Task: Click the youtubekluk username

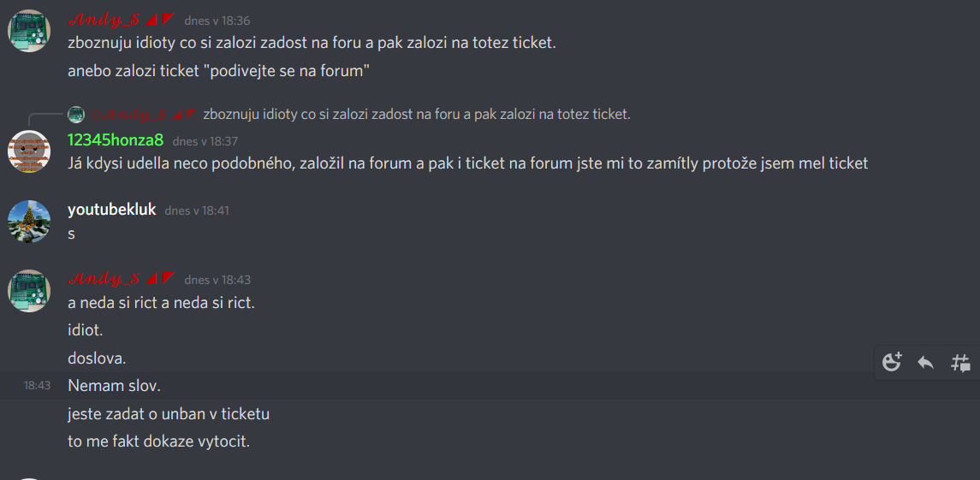Action: (111, 210)
